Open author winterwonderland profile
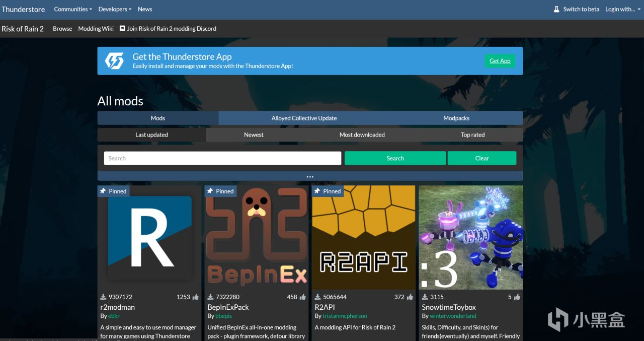The height and width of the screenshot is (341, 644). pos(453,316)
